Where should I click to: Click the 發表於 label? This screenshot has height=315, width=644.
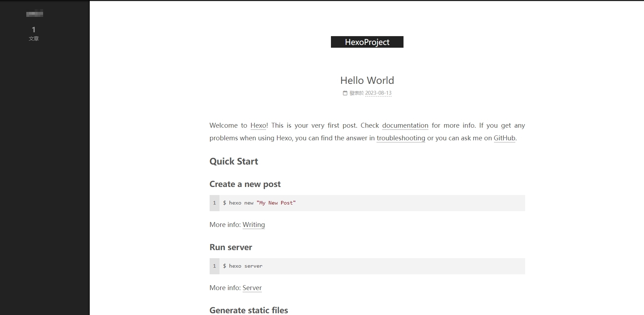[357, 93]
